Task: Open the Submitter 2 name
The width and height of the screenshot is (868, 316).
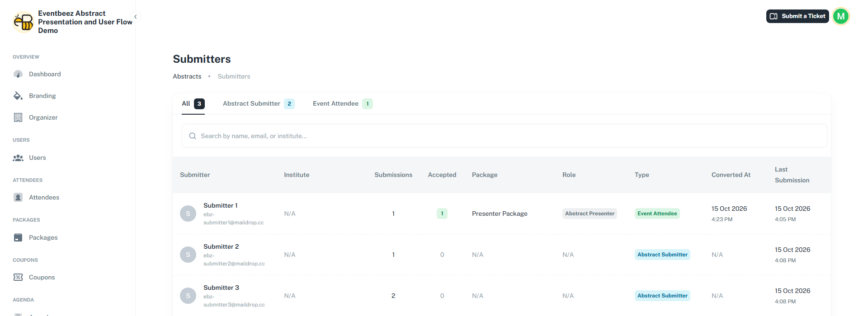Action: (x=221, y=246)
